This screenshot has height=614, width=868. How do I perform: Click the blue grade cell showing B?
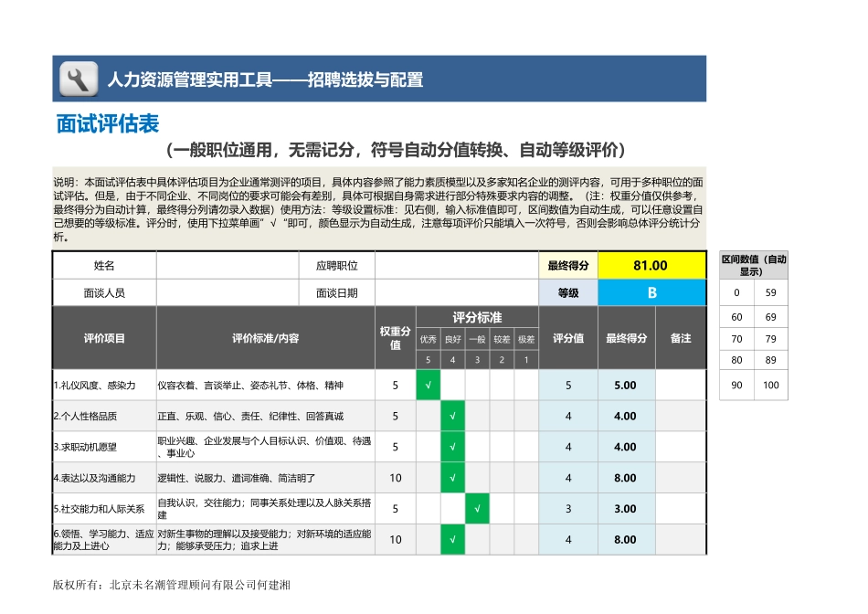click(x=651, y=294)
